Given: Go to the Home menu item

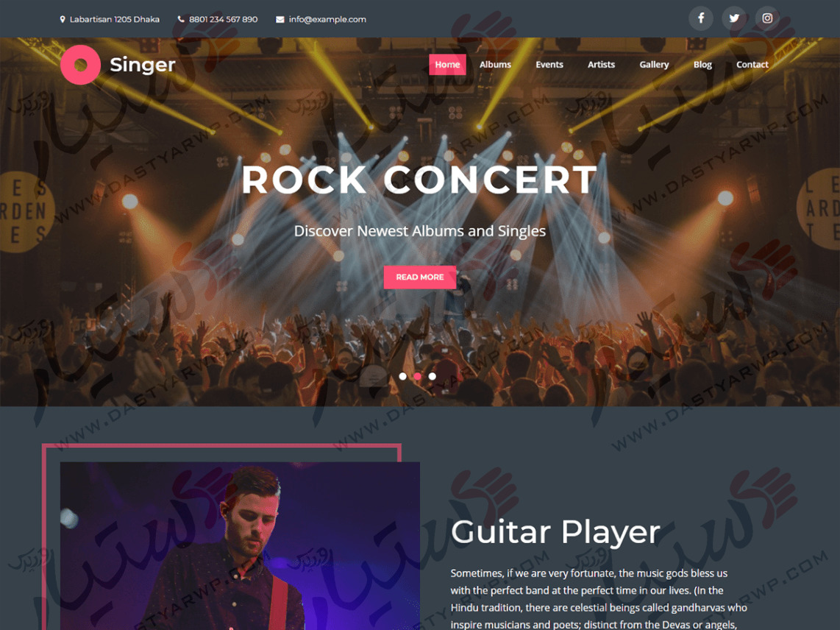Looking at the screenshot, I should (x=447, y=64).
